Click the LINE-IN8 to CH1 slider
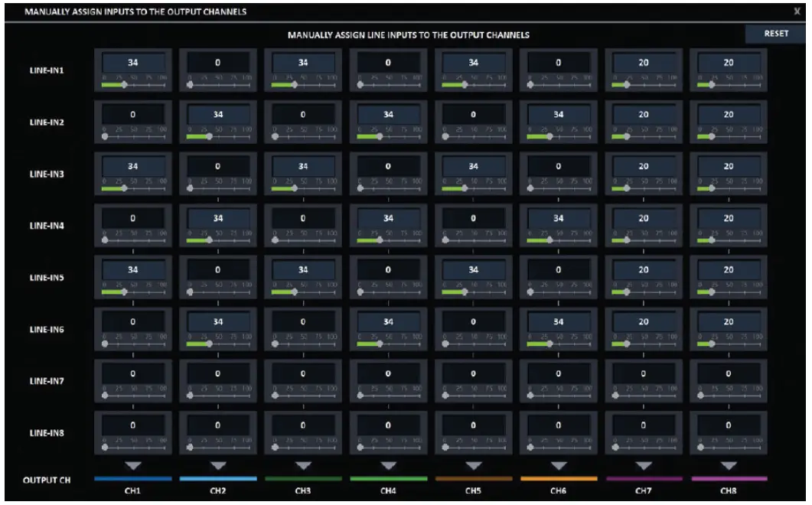Image resolution: width=812 pixels, height=505 pixels. pos(133,447)
